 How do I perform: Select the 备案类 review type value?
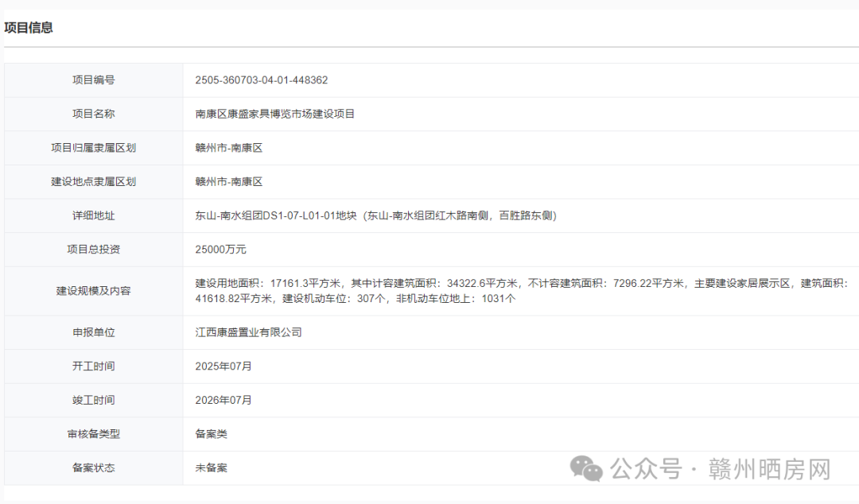pyautogui.click(x=212, y=434)
